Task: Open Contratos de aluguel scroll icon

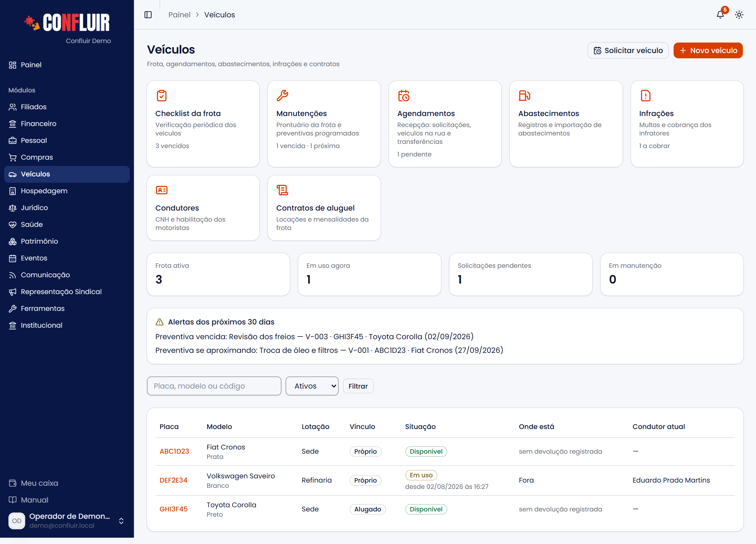Action: click(x=282, y=190)
